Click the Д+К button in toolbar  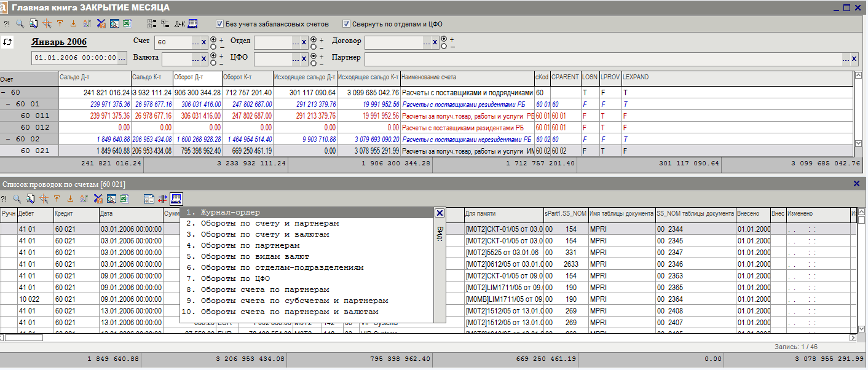(180, 24)
